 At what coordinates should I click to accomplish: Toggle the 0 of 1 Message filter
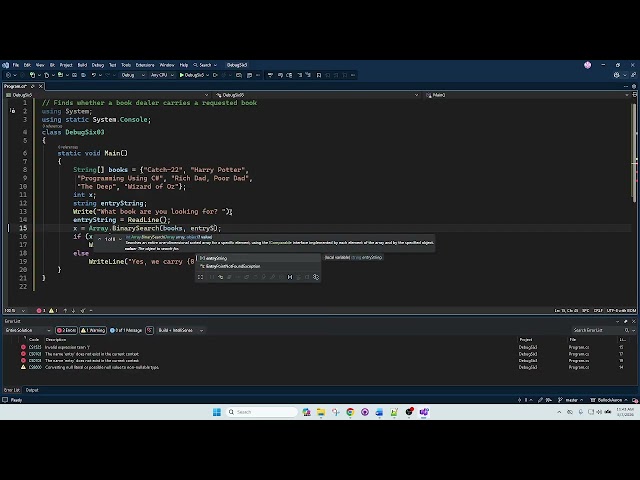pyautogui.click(x=126, y=330)
